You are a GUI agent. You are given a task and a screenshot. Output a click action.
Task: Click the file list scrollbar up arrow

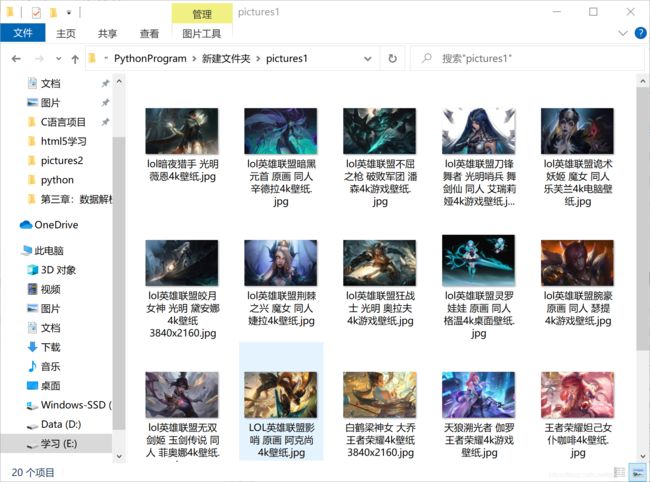[643, 81]
